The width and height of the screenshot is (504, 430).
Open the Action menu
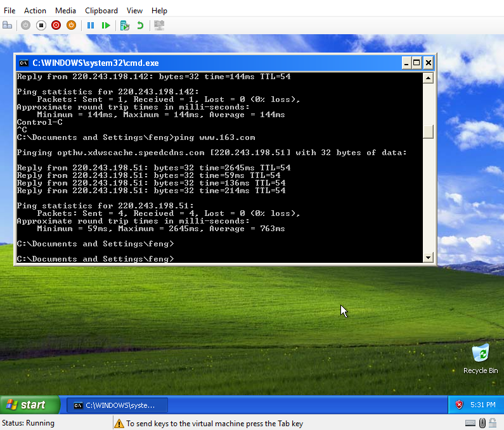coord(35,10)
